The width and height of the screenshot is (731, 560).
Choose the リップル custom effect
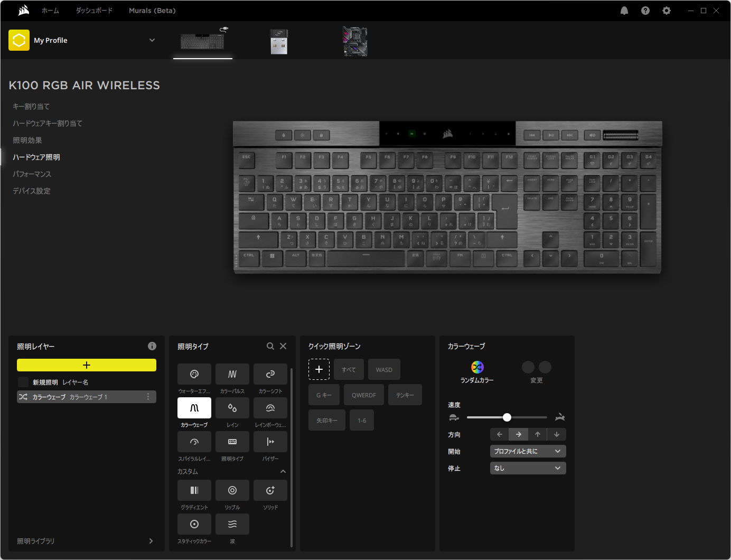(x=232, y=490)
